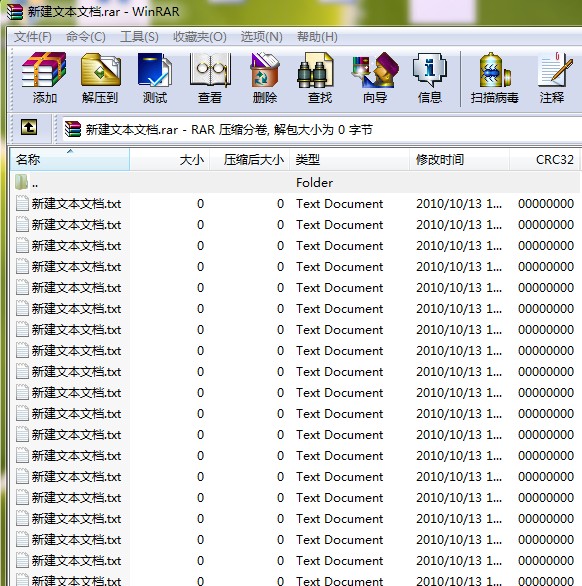Click the archive path address field
582x586 pixels.
(x=321, y=130)
